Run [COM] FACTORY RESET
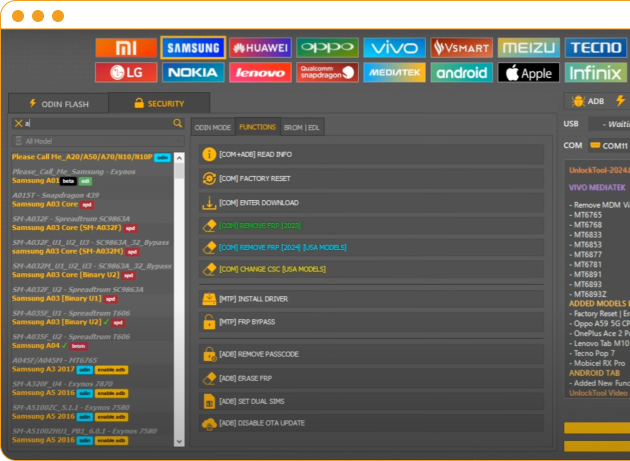 pos(370,178)
